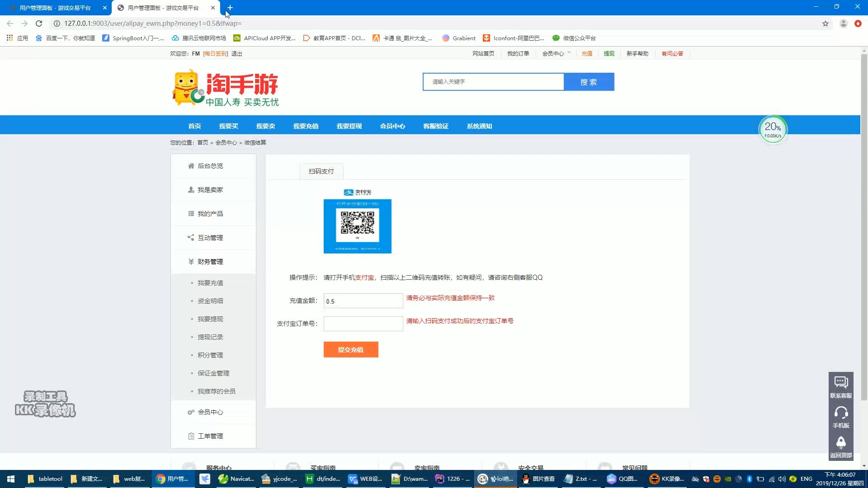Click the 每日签到 link
The height and width of the screenshot is (488, 868).
216,53
